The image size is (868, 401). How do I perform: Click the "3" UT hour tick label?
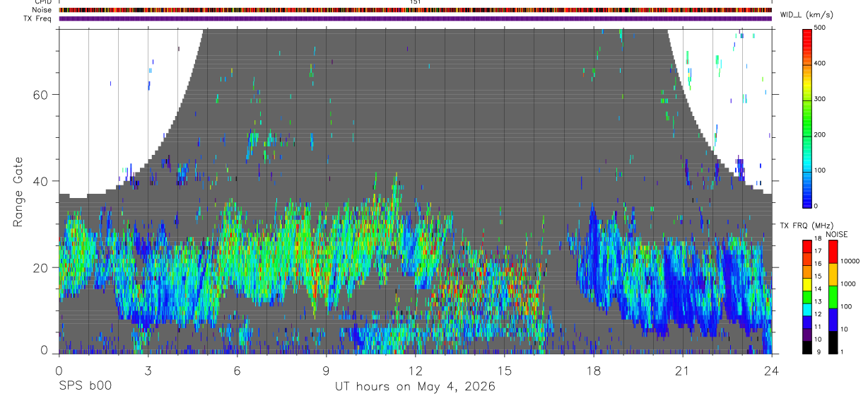pos(148,370)
